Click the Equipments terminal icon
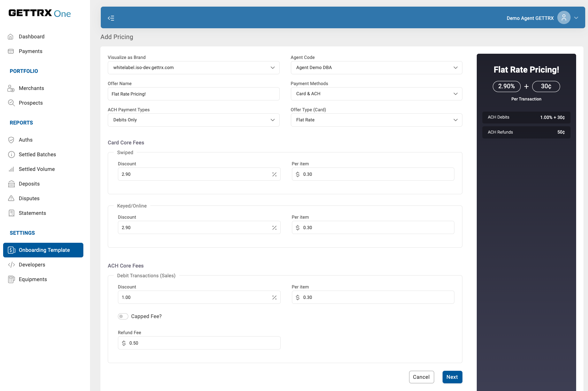The width and height of the screenshot is (588, 391). point(11,279)
